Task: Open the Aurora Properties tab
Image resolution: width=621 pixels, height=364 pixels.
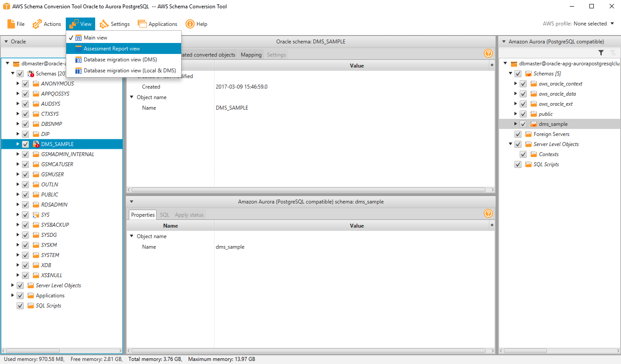Action: point(143,215)
